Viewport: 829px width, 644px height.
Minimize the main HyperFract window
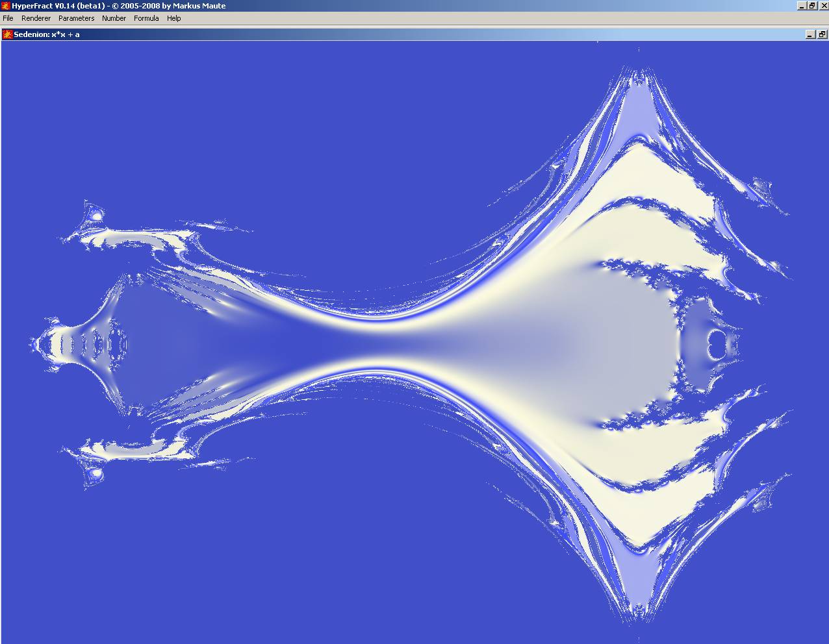click(x=802, y=6)
